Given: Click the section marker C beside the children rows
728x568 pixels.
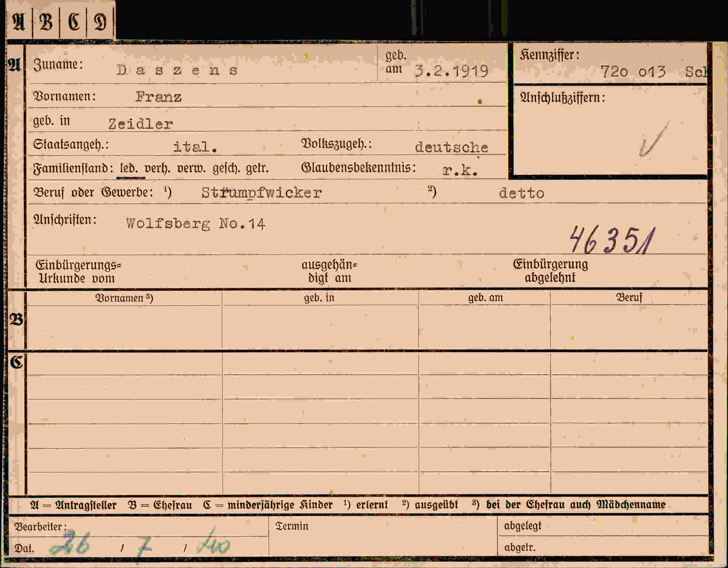Looking at the screenshot, I should 16,362.
